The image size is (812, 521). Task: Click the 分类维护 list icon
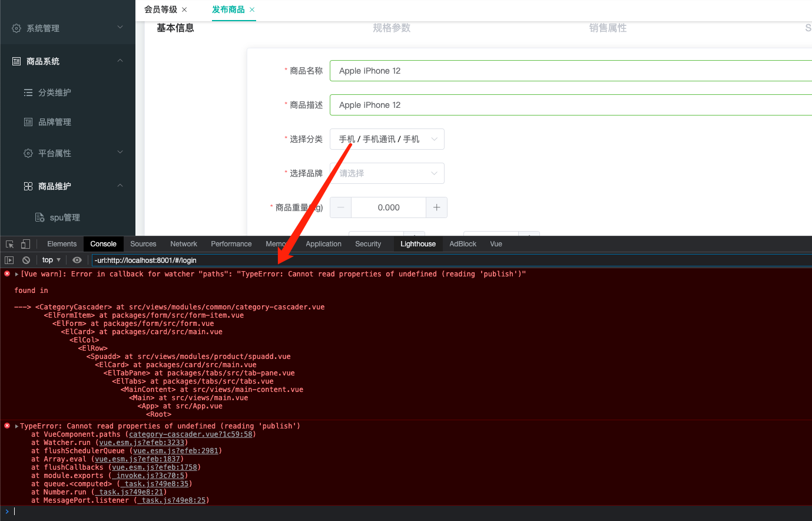(28, 93)
